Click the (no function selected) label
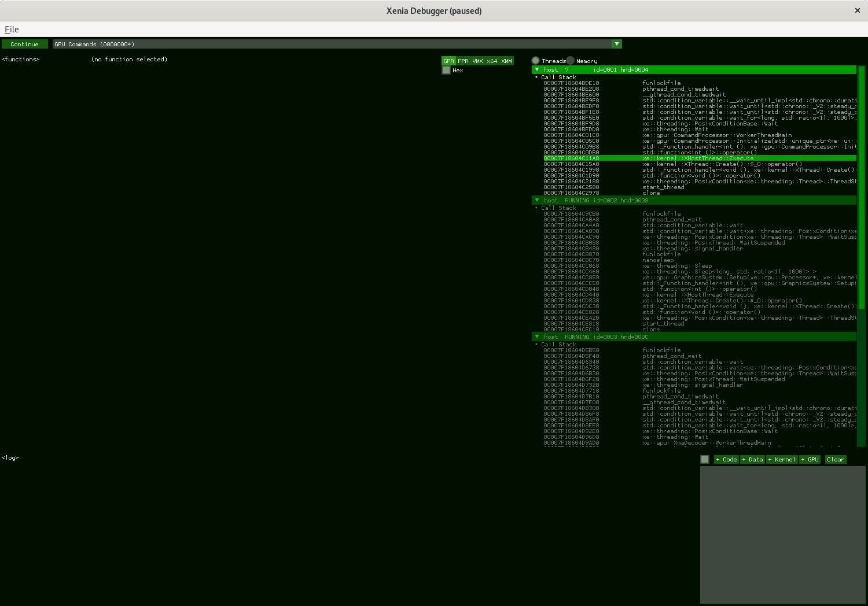 (130, 59)
